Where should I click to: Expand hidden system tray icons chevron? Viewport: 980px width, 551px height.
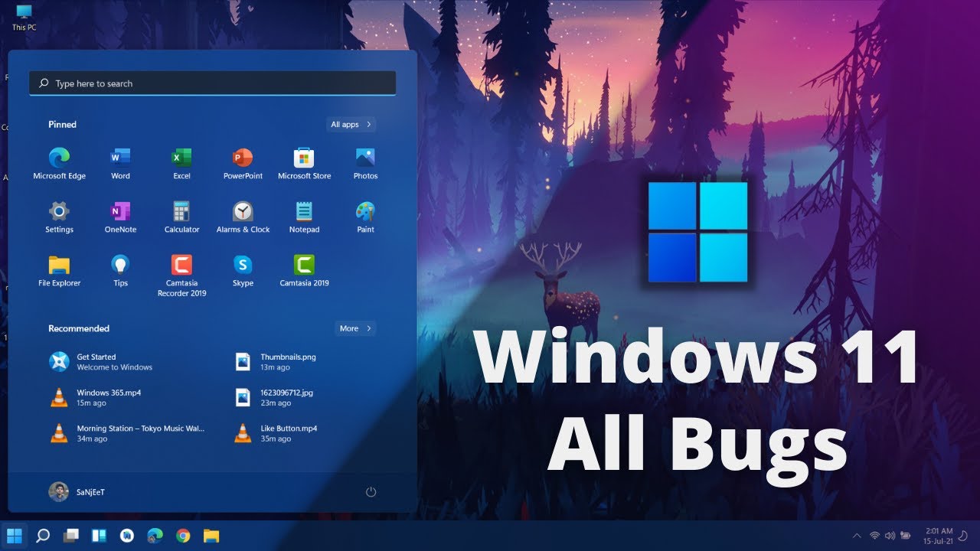point(856,535)
